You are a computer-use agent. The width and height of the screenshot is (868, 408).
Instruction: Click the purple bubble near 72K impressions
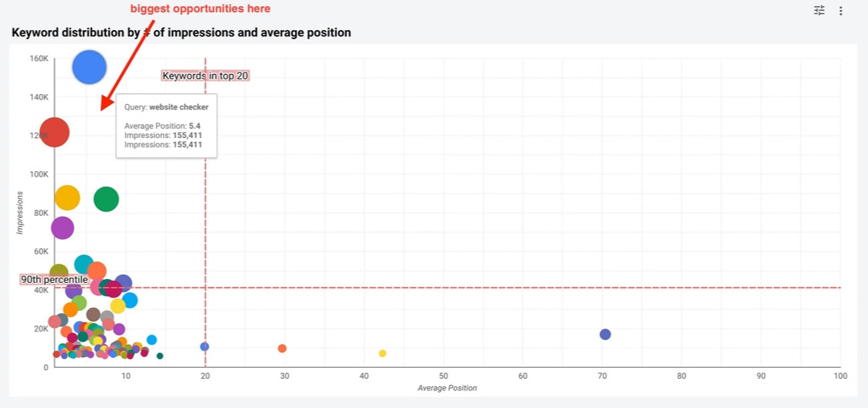pyautogui.click(x=62, y=228)
